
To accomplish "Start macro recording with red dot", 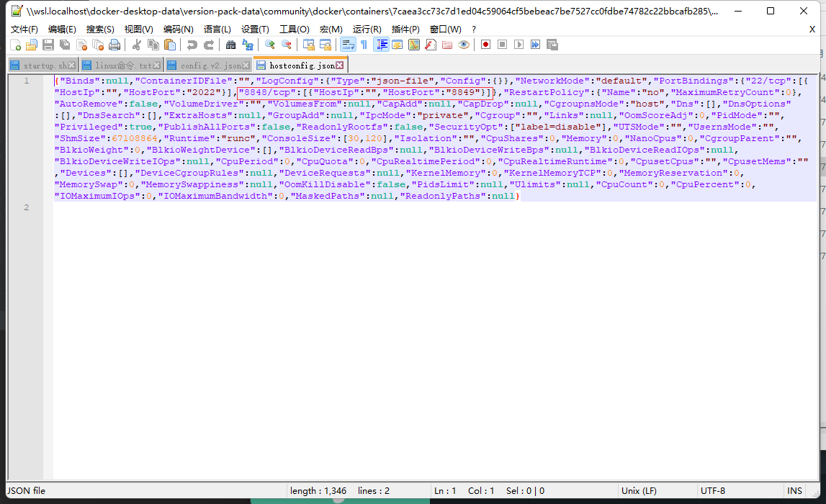I will click(485, 45).
